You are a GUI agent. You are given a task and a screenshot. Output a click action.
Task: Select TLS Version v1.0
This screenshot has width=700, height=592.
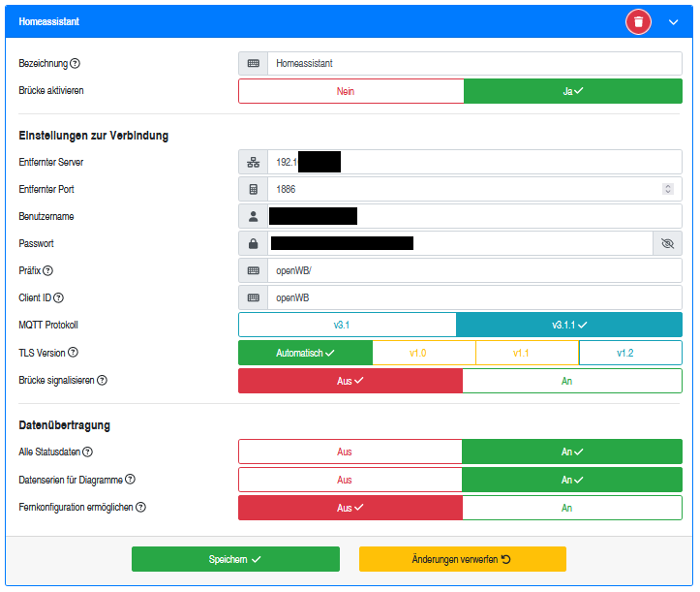click(424, 353)
